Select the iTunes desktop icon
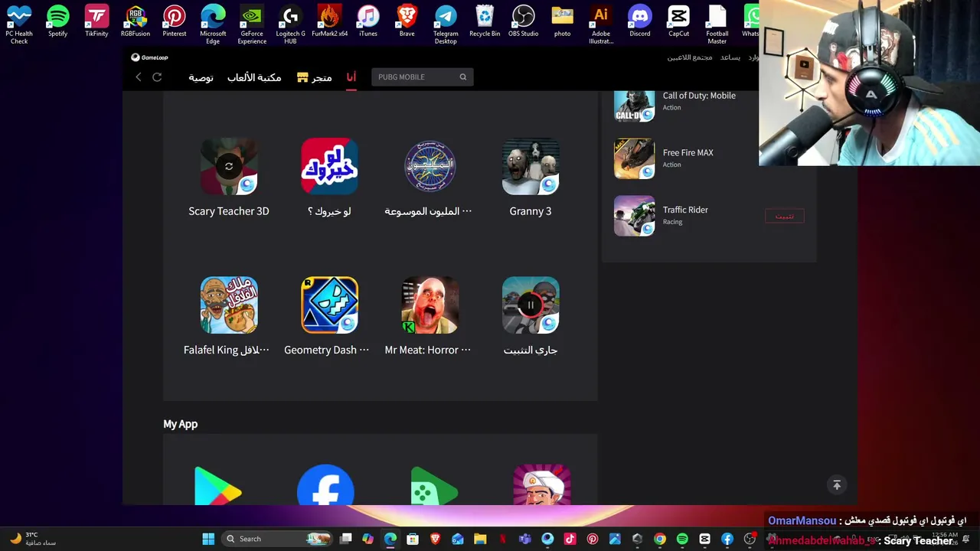The width and height of the screenshot is (980, 551). point(368,21)
